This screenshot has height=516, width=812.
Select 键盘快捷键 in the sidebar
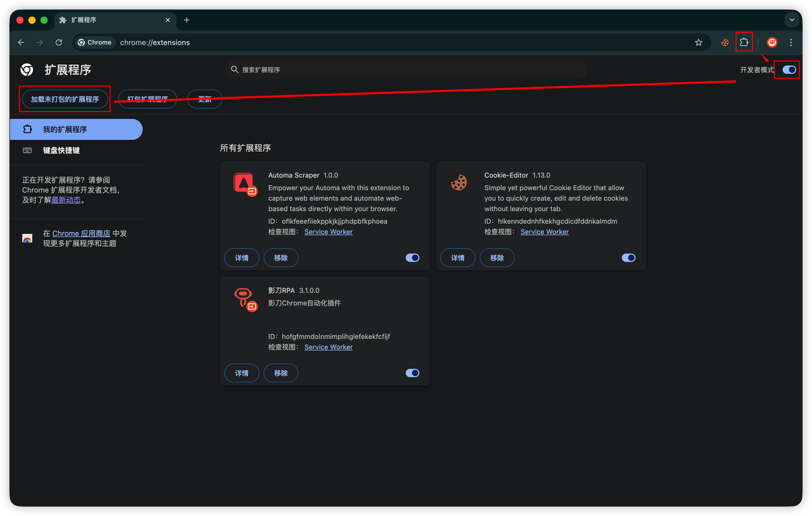(61, 150)
